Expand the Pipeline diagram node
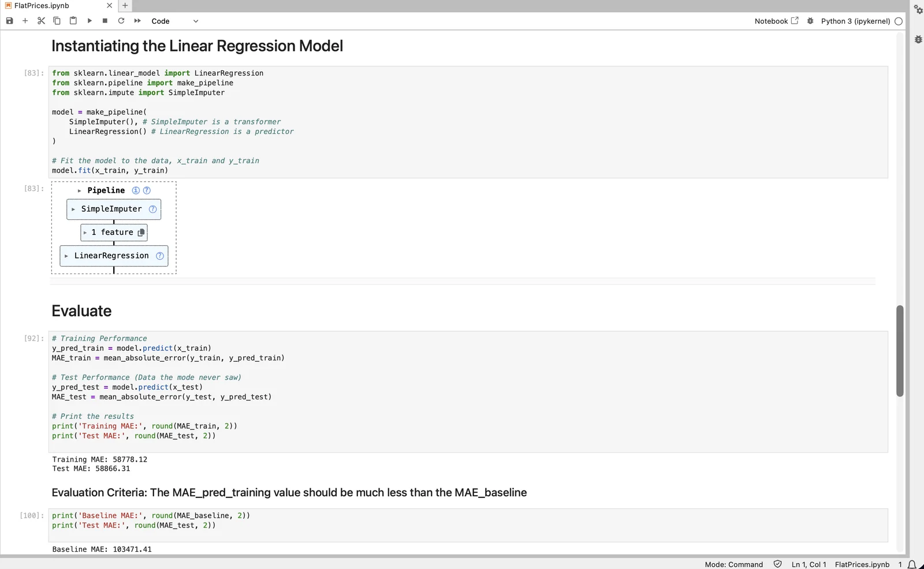 (79, 190)
